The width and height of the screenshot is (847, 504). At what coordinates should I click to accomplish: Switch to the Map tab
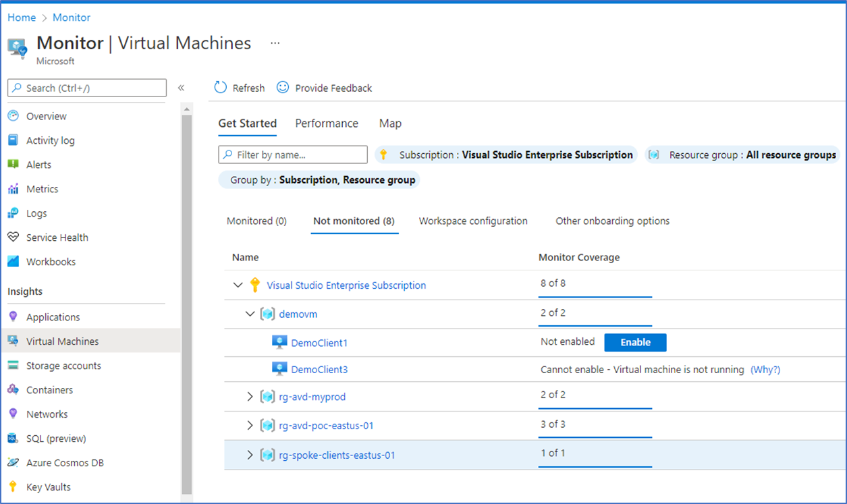[390, 123]
